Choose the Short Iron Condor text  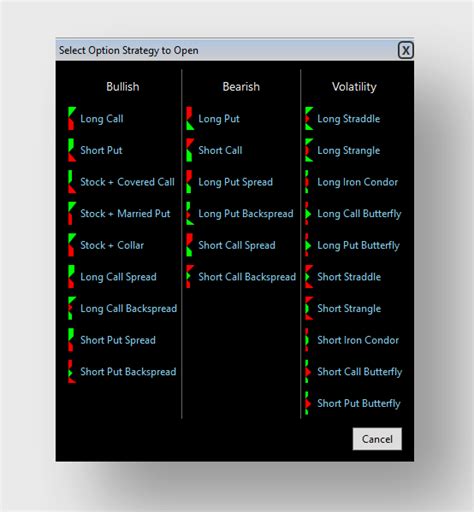coord(358,340)
